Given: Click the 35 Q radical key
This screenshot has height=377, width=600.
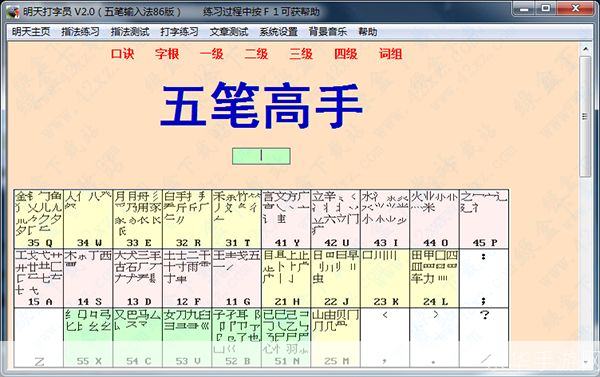Looking at the screenshot, I should point(39,219).
